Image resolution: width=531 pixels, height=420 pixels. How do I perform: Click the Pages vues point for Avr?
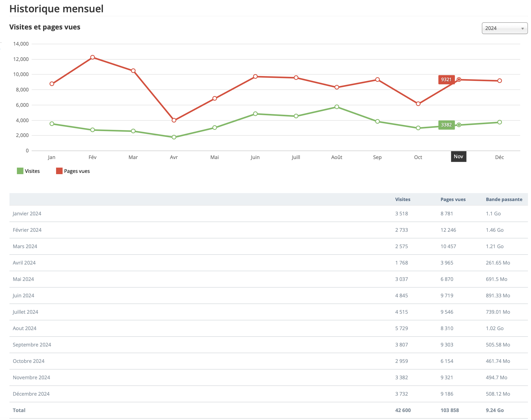[x=174, y=120]
